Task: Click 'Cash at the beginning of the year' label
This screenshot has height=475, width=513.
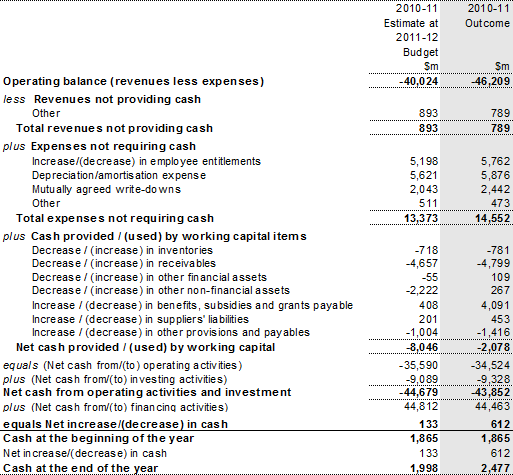Action: (x=98, y=438)
